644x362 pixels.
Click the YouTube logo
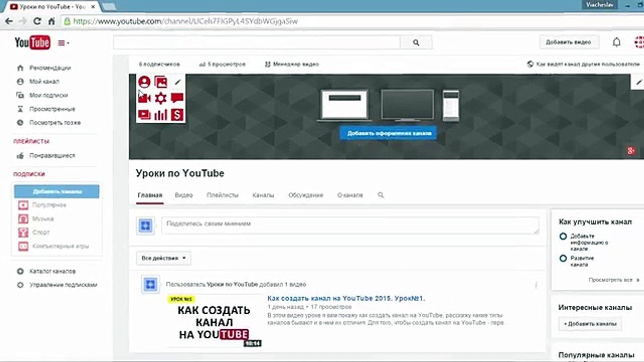tap(32, 43)
